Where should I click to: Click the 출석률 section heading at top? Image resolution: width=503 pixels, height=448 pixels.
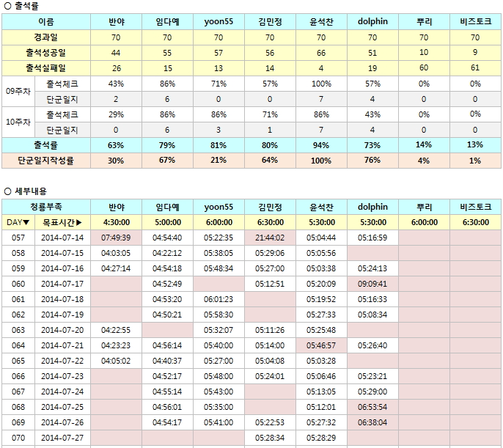pyautogui.click(x=21, y=6)
